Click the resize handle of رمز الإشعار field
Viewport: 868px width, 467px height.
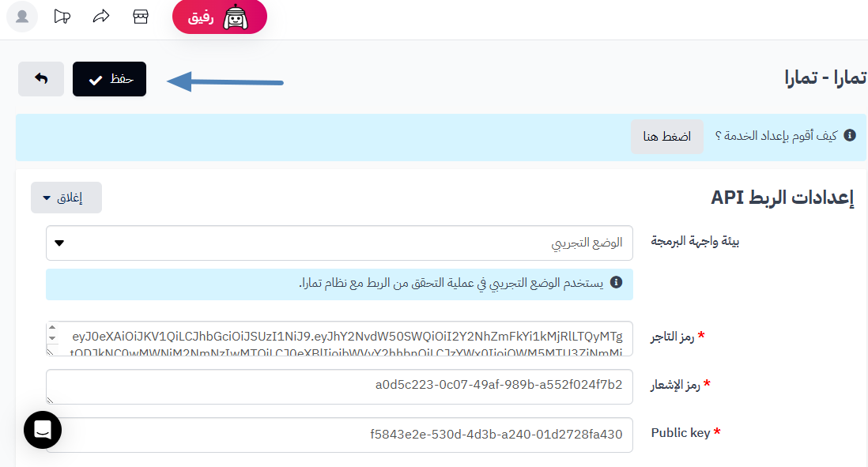(51, 400)
